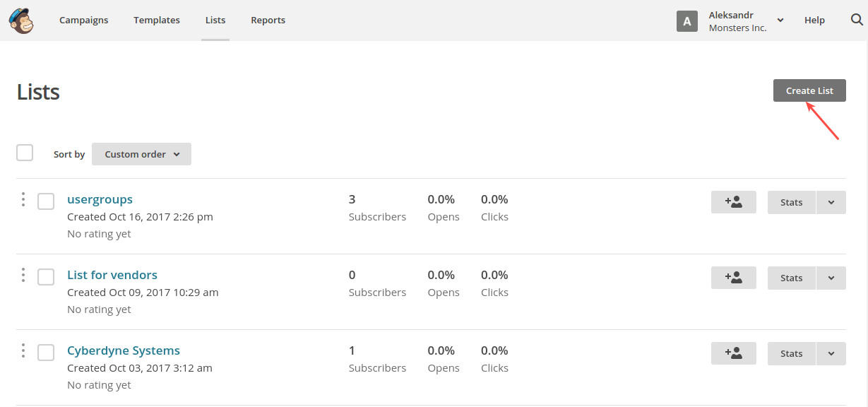Select the List for vendors checkbox
The height and width of the screenshot is (407, 868).
(x=46, y=277)
